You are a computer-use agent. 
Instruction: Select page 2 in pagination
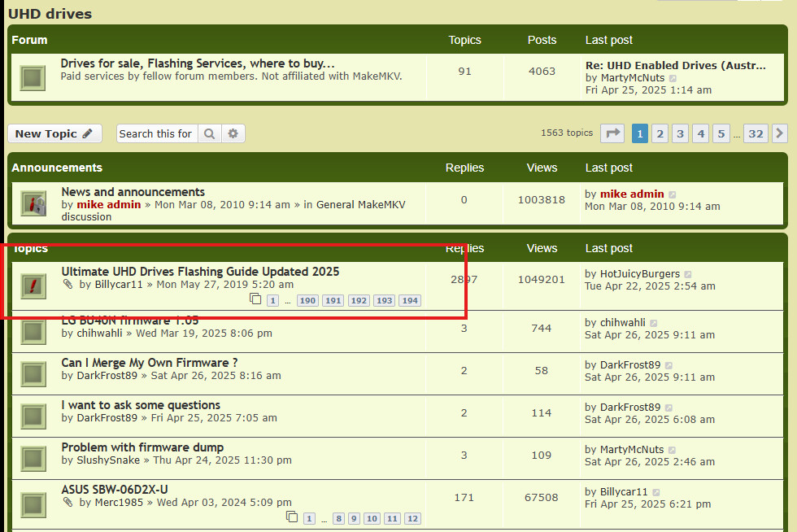coord(660,133)
